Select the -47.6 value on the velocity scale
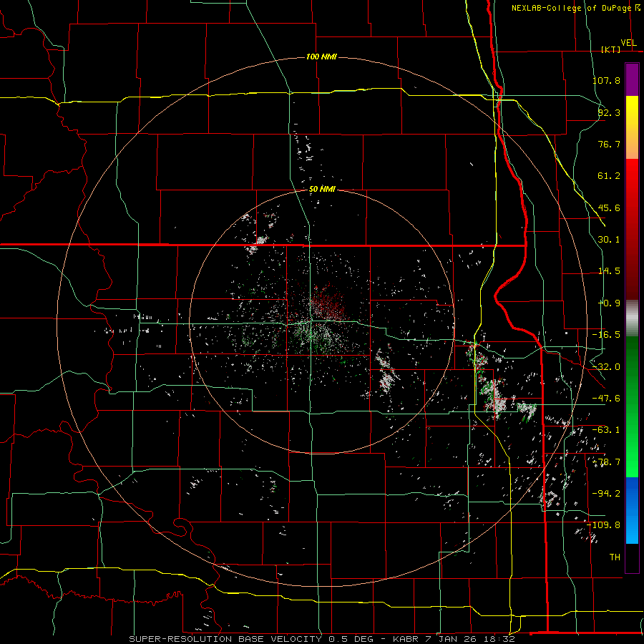 click(606, 399)
